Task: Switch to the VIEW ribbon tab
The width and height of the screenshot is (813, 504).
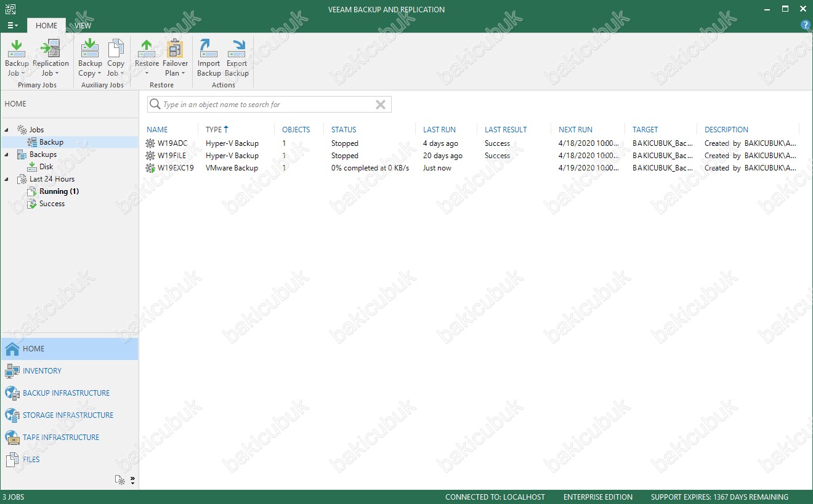Action: tap(83, 25)
